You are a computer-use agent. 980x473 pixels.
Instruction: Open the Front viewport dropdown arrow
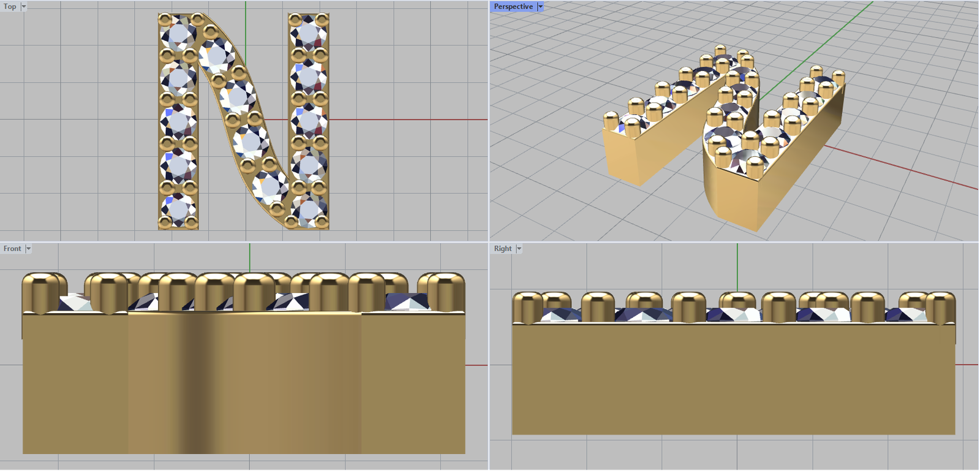point(28,249)
